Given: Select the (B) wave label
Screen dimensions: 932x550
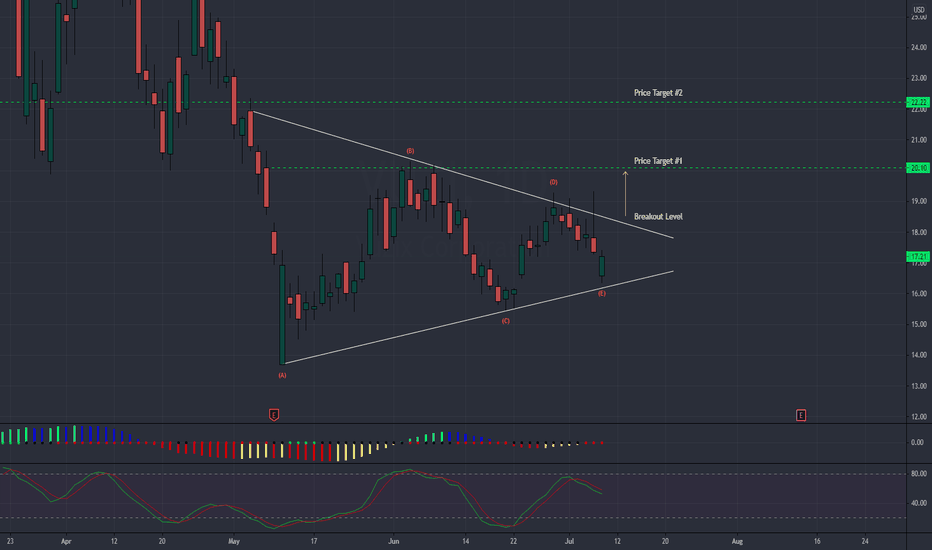Looking at the screenshot, I should (410, 151).
